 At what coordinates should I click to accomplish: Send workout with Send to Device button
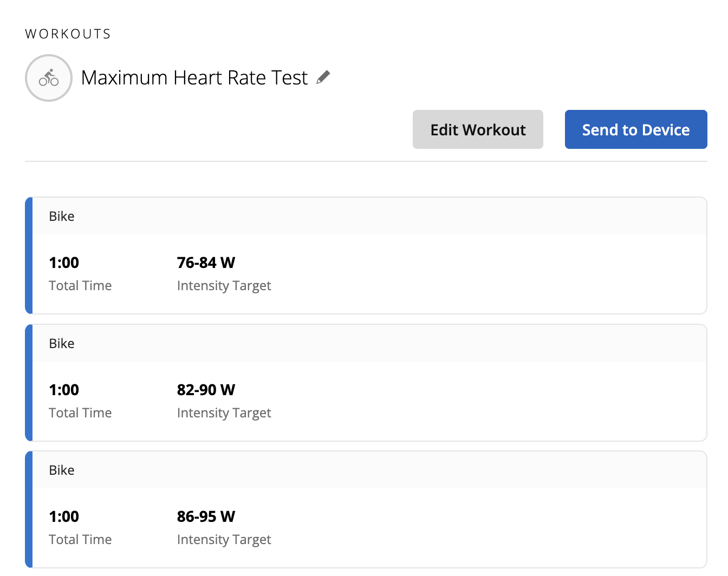pyautogui.click(x=635, y=129)
